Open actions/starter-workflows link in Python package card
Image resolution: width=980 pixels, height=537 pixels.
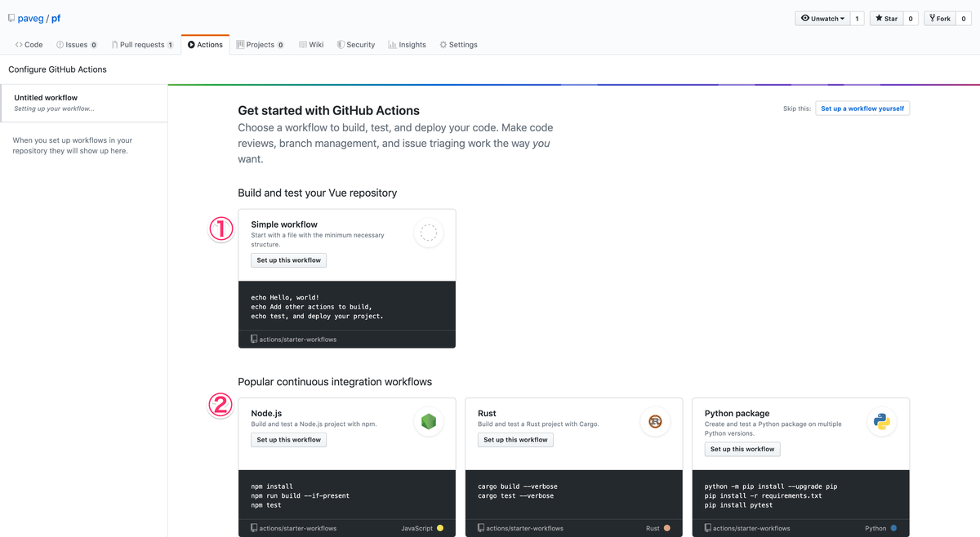tap(751, 528)
